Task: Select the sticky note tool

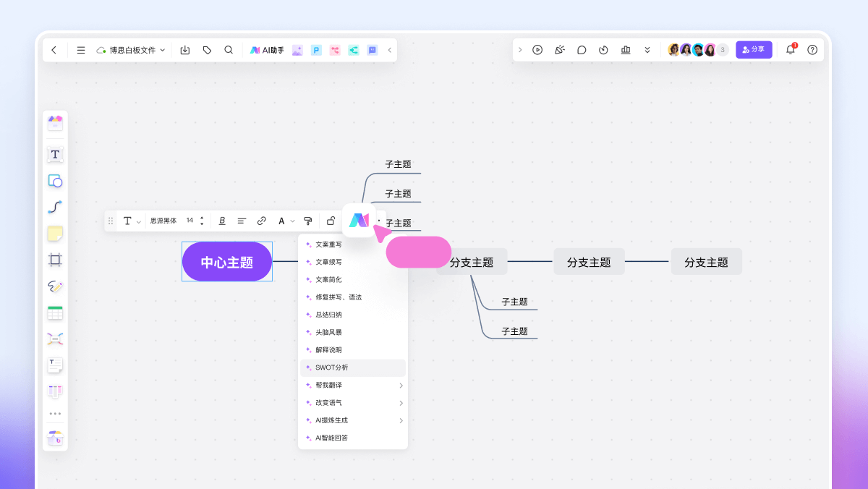Action: pos(55,234)
